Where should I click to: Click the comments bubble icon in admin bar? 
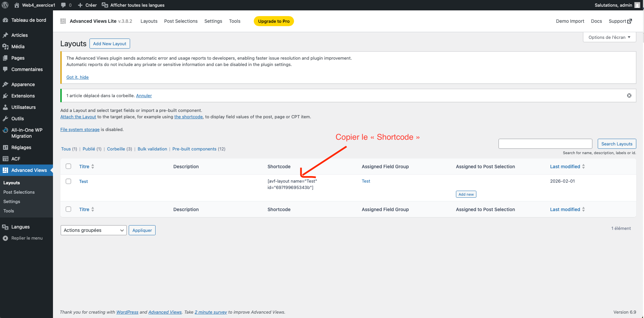(63, 5)
